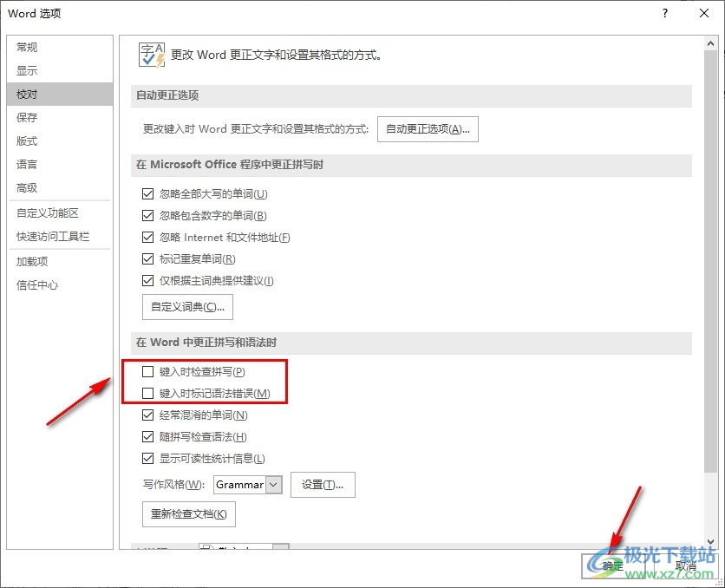Close the Word 选项 dialog
The image size is (725, 588).
tap(703, 13)
